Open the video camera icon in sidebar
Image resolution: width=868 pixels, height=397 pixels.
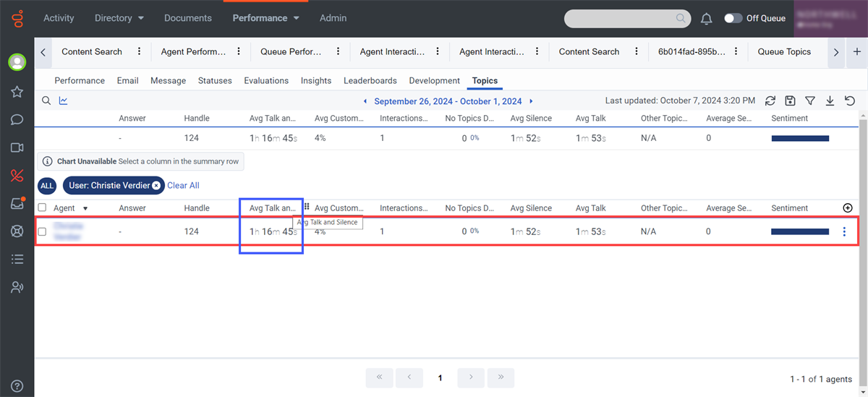tap(17, 148)
